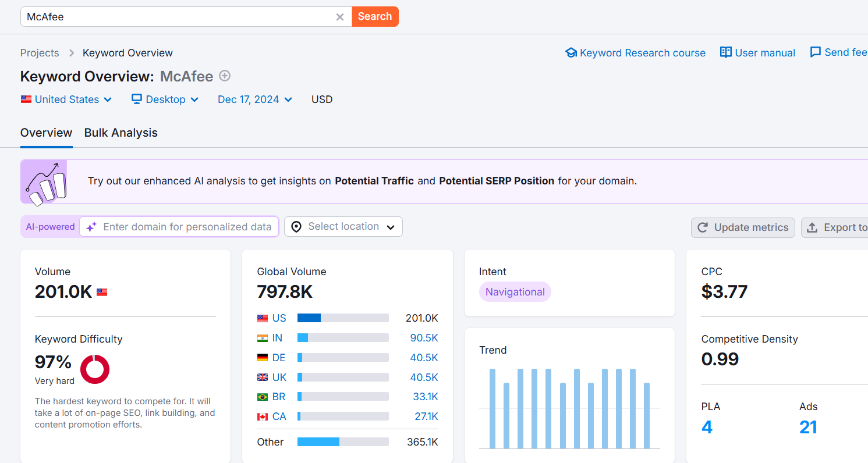Open the Projects breadcrumb link
Viewport: 868px width, 463px height.
(x=40, y=53)
